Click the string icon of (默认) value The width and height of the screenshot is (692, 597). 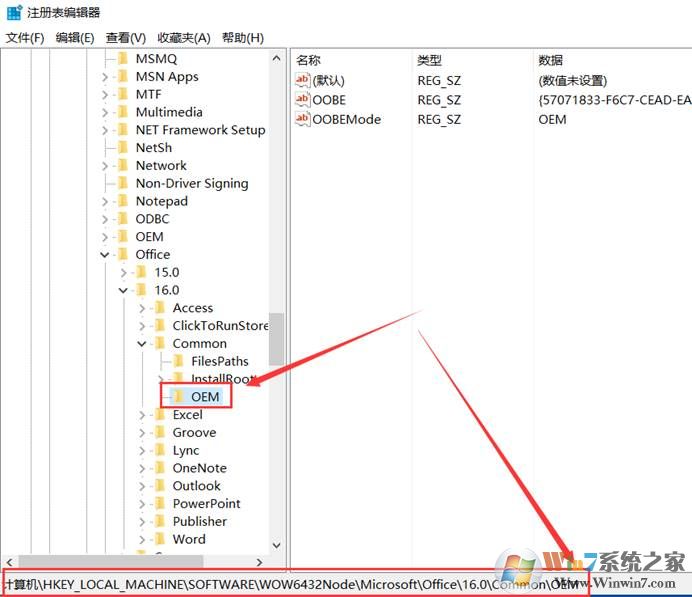(x=303, y=80)
